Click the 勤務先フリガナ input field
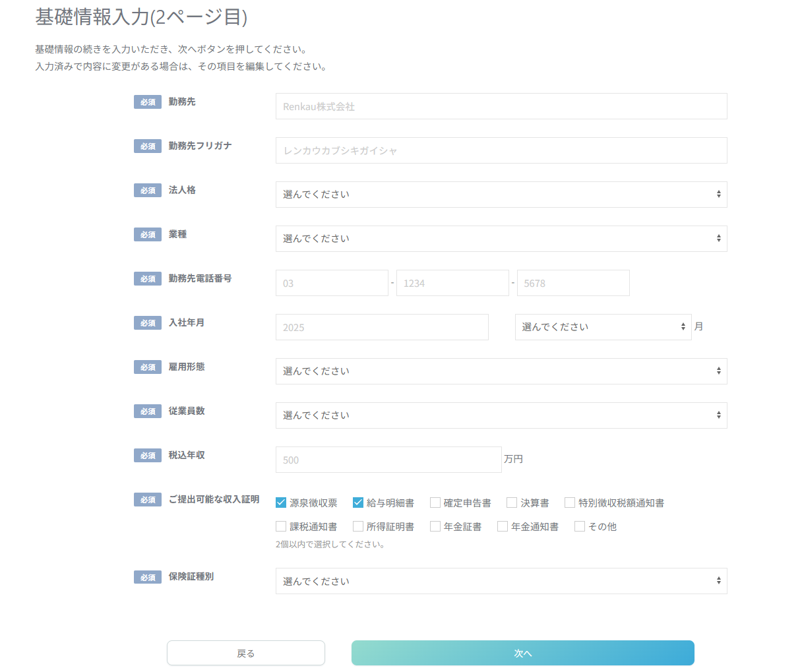The width and height of the screenshot is (802, 672). tap(501, 150)
